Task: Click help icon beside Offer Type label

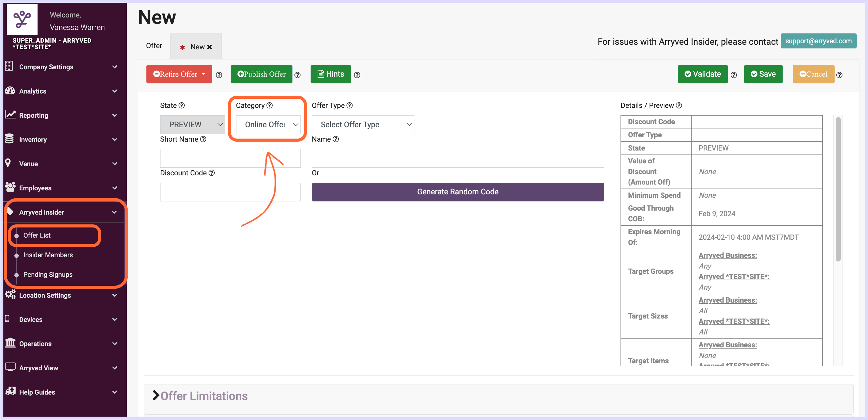Action: 350,105
